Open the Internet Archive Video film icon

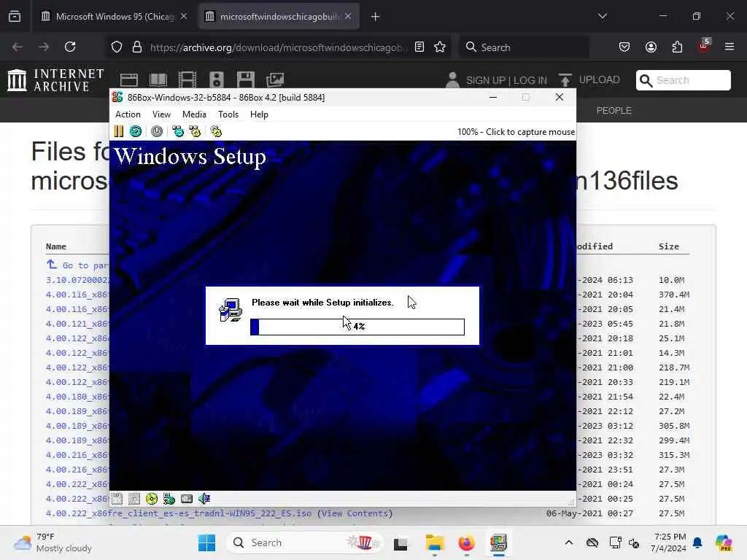[x=187, y=80]
